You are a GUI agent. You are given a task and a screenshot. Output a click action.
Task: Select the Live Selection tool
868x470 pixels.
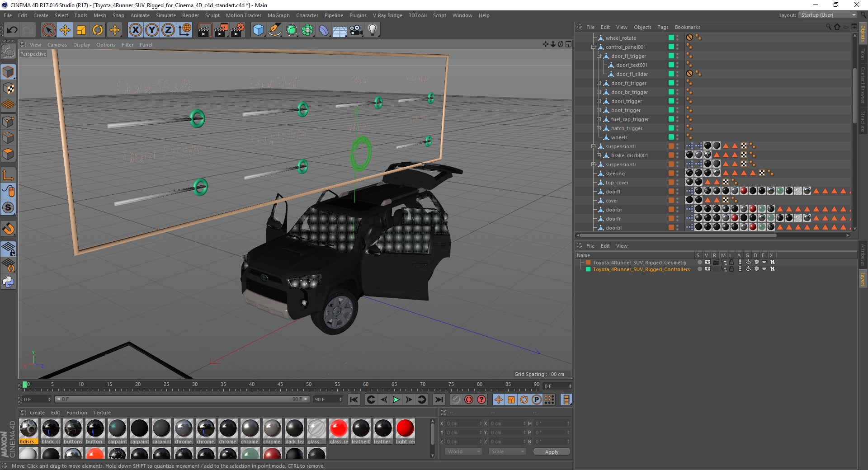pyautogui.click(x=48, y=30)
